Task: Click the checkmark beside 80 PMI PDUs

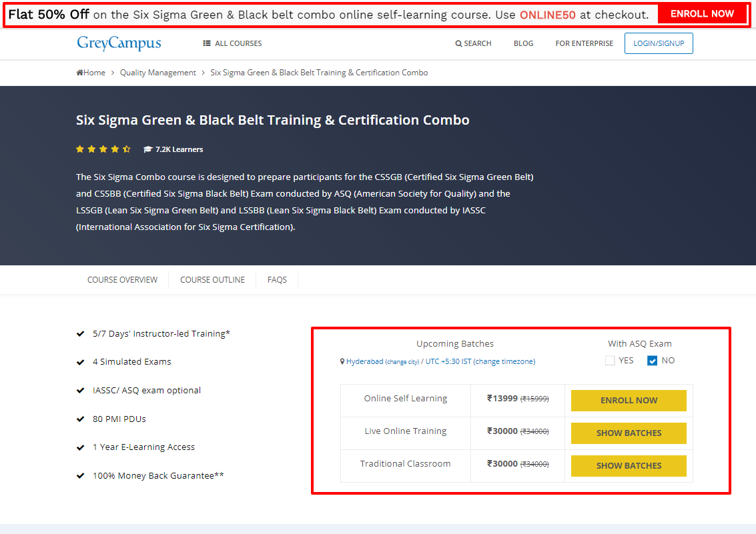Action: coord(81,419)
